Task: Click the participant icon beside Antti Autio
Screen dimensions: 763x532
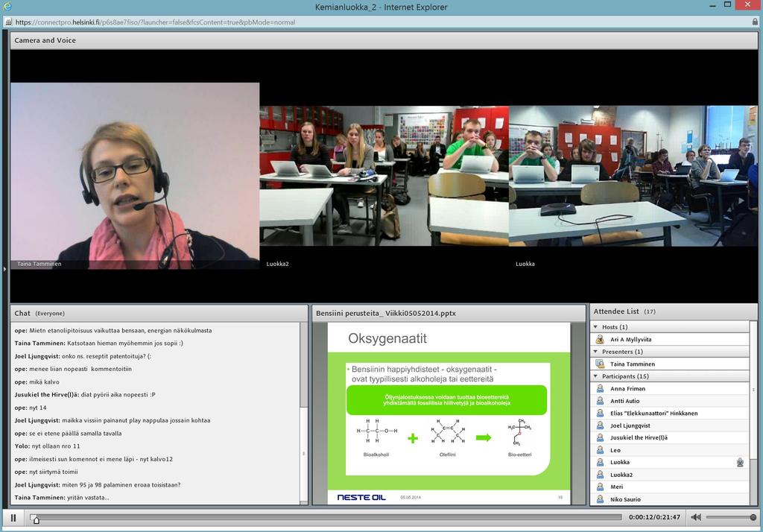Action: [600, 401]
